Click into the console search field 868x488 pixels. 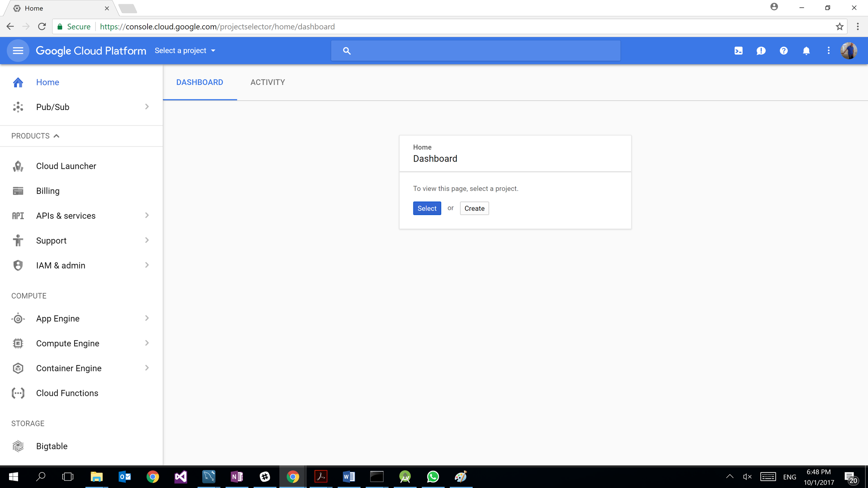coord(476,51)
